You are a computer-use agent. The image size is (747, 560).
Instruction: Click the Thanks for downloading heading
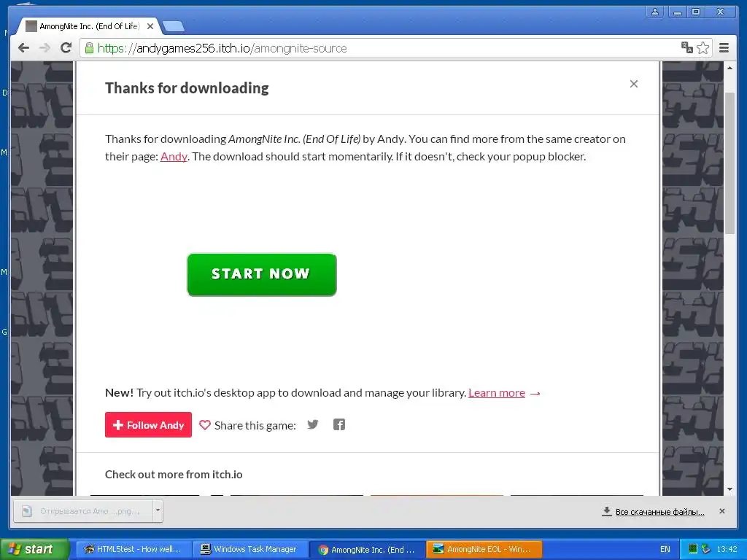[x=187, y=88]
